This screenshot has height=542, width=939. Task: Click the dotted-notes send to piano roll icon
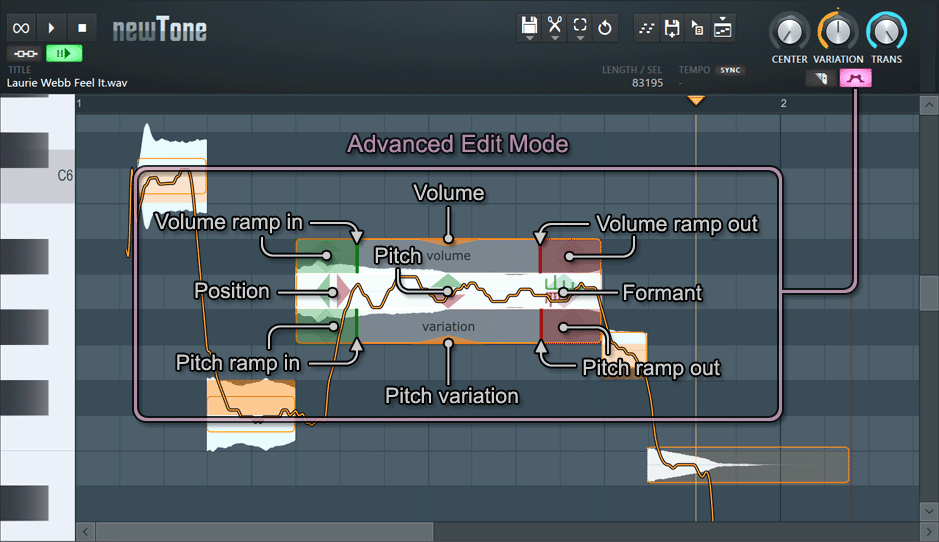646,28
